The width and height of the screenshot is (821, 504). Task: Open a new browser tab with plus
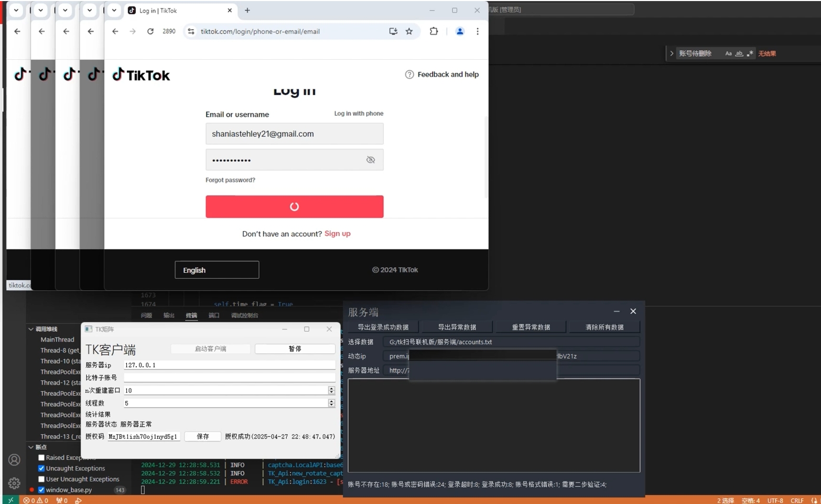click(247, 10)
